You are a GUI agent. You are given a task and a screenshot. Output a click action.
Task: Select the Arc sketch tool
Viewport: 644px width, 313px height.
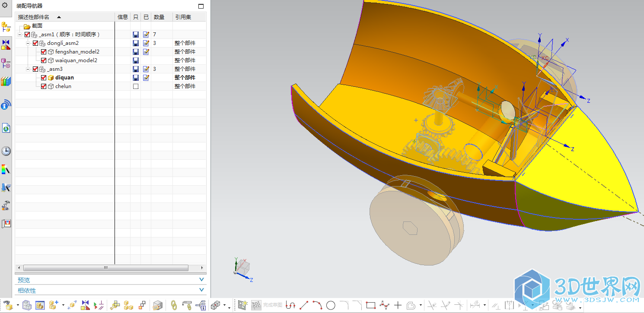click(x=317, y=305)
